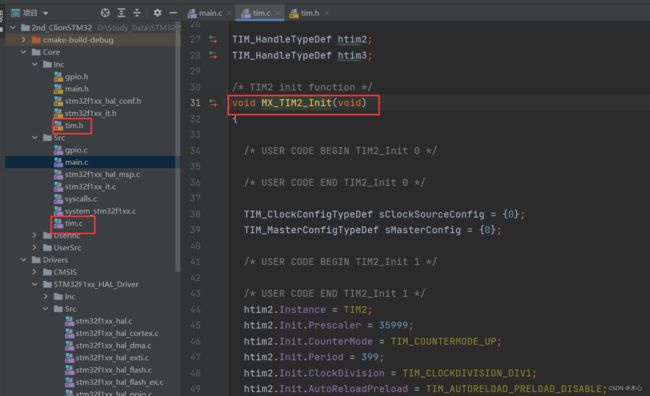Screen dimensions: 650x396
Task: Select stm32f1xx_hal.c file
Action: (99, 321)
